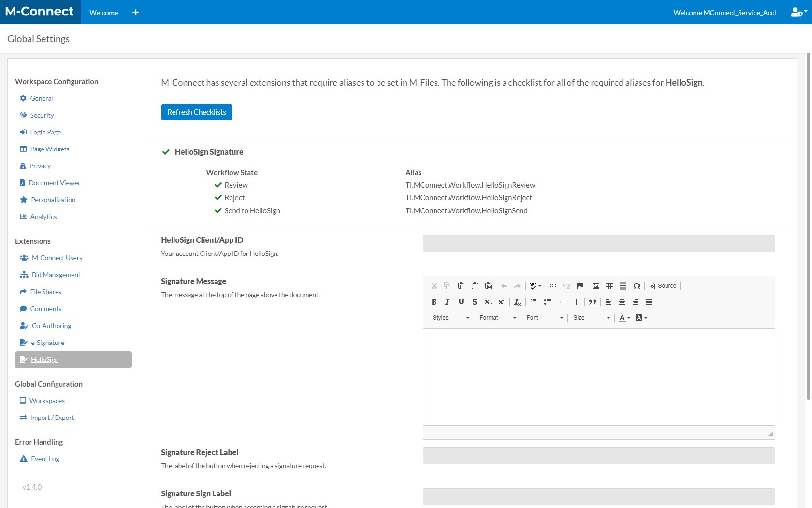Click the Refresh Checklists button
Screen dimensions: 812x508
click(x=196, y=112)
